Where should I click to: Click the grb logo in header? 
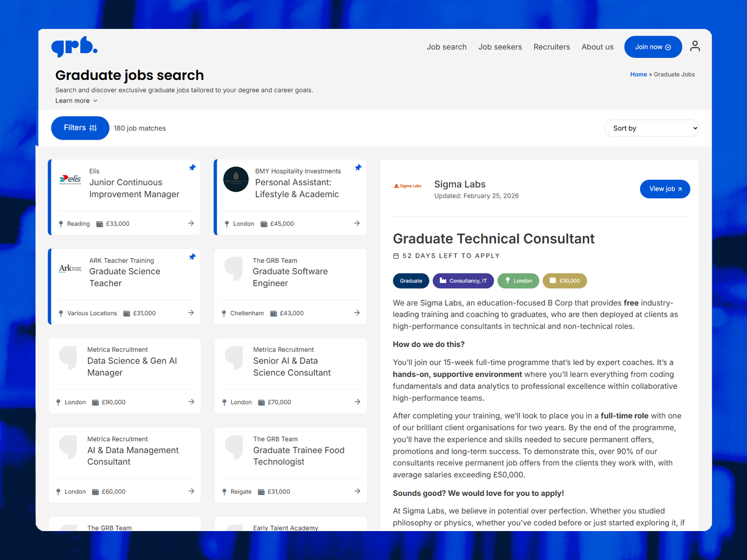pos(74,47)
